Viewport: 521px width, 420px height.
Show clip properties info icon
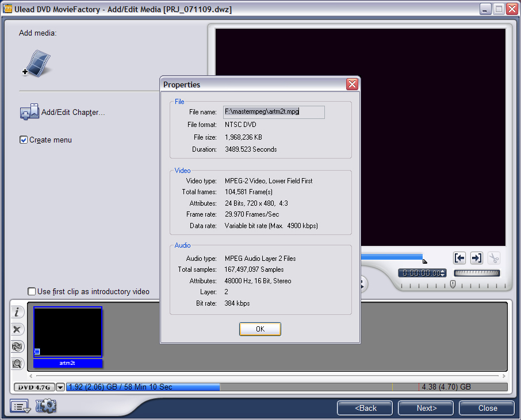(x=17, y=312)
